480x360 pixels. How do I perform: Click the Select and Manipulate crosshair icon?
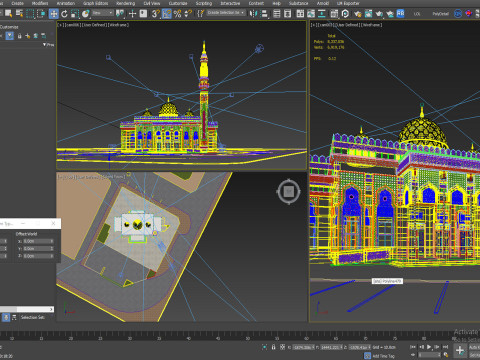[x=132, y=14]
